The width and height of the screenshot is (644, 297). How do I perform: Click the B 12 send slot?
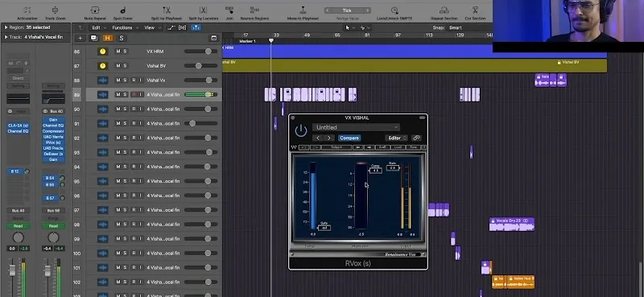[x=15, y=171]
